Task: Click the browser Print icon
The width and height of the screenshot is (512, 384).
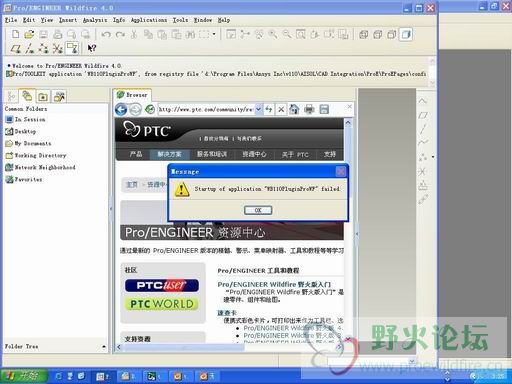Action: pyautogui.click(x=309, y=109)
